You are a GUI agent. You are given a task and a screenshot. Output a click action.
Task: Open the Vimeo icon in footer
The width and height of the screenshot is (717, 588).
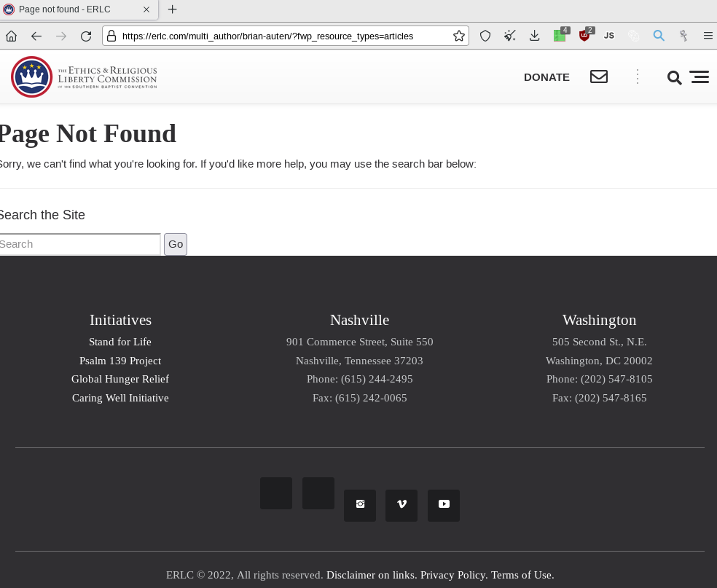point(401,505)
